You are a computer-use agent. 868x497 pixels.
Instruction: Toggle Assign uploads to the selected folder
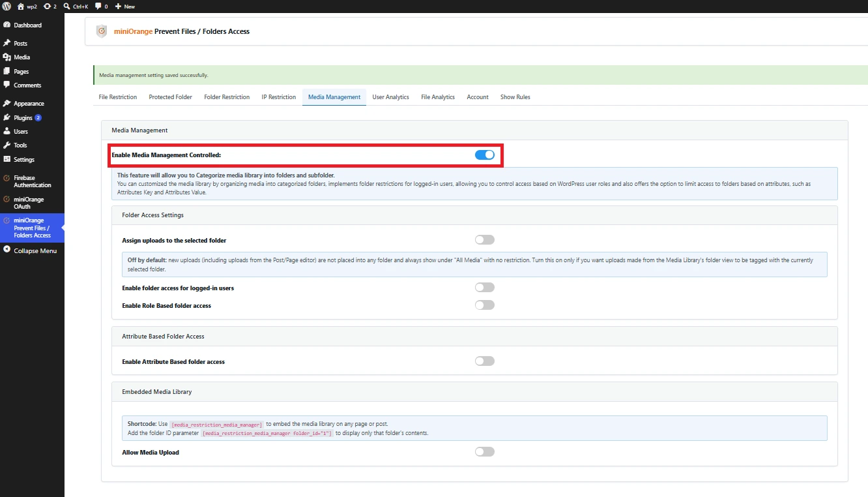coord(485,240)
